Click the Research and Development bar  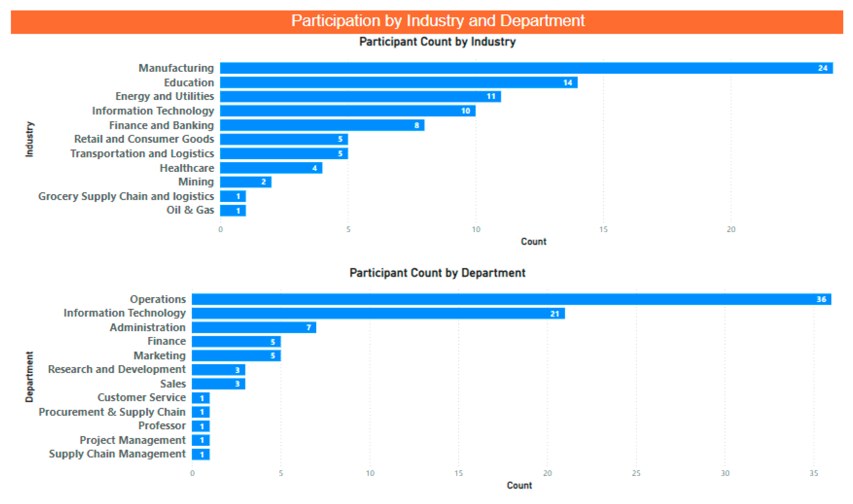pyautogui.click(x=218, y=370)
